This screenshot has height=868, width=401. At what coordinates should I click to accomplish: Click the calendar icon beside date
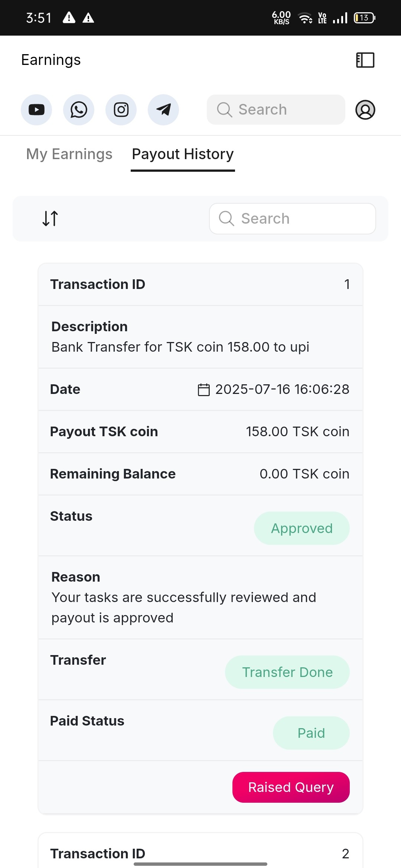(x=203, y=390)
